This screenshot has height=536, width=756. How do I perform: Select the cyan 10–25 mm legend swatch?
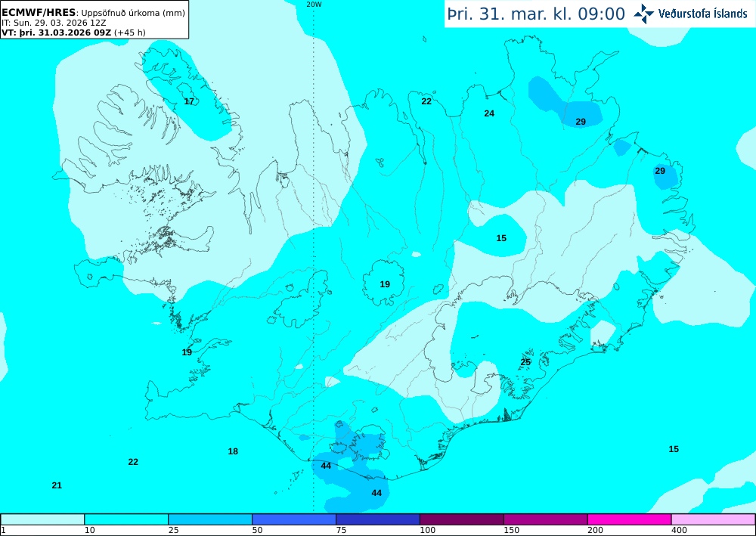(x=126, y=519)
